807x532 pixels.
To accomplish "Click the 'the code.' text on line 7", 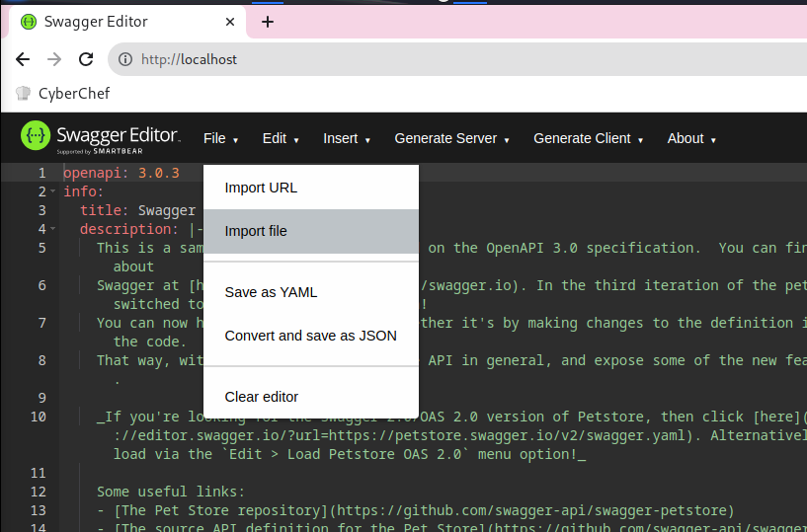I will [x=150, y=342].
